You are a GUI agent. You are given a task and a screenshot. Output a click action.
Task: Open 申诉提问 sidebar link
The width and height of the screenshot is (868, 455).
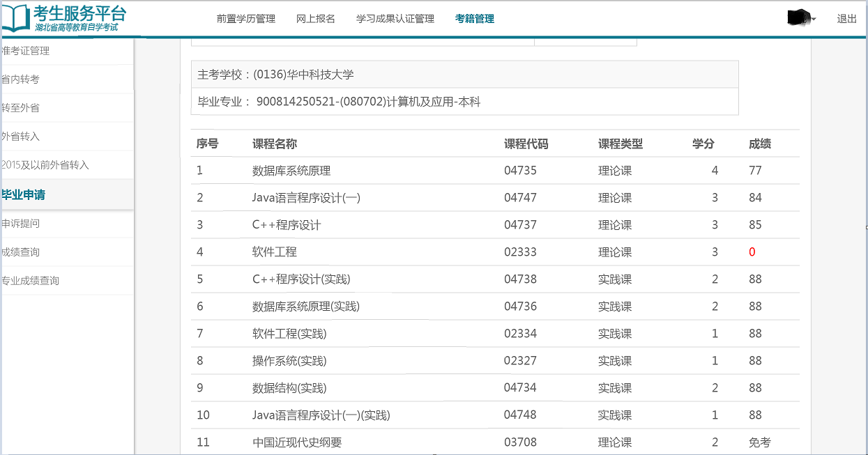[21, 224]
